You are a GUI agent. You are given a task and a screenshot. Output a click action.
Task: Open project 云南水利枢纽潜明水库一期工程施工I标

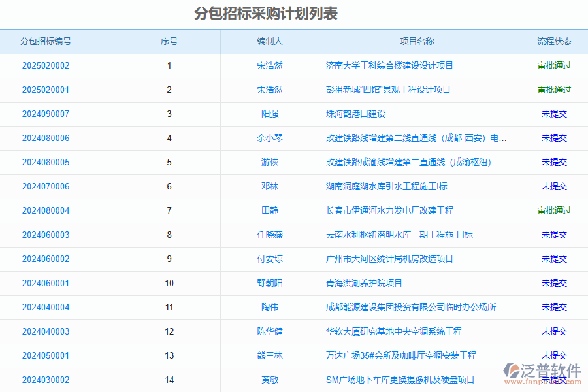[x=399, y=235]
